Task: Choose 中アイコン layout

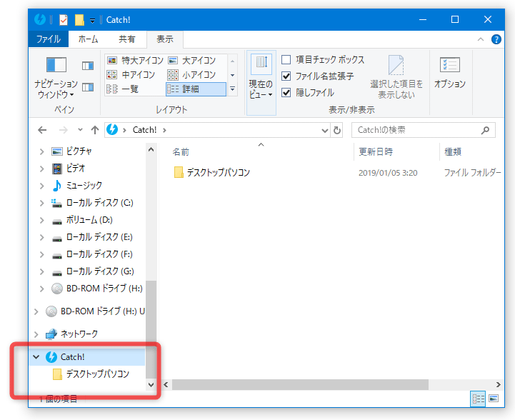Action: pyautogui.click(x=131, y=74)
